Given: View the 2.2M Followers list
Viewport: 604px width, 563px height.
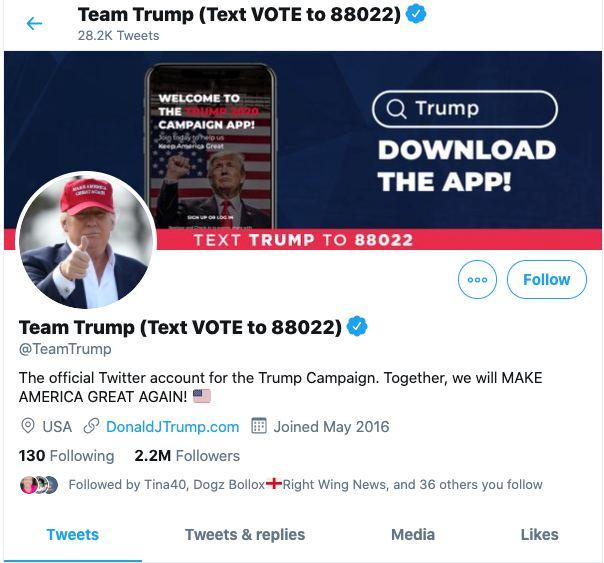Looking at the screenshot, I should click(187, 456).
